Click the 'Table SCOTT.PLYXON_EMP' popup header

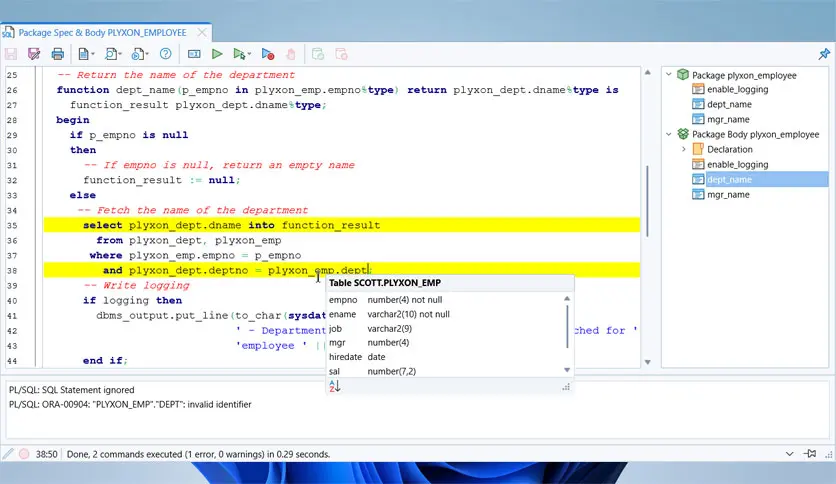(385, 283)
